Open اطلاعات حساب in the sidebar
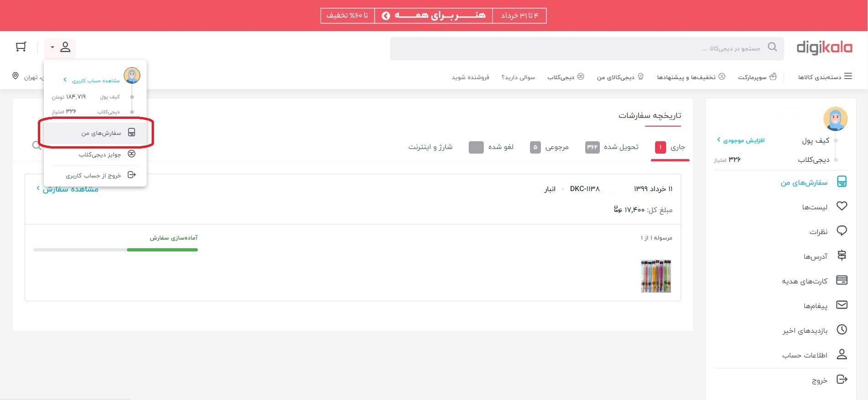This screenshot has width=868, height=400. click(804, 355)
